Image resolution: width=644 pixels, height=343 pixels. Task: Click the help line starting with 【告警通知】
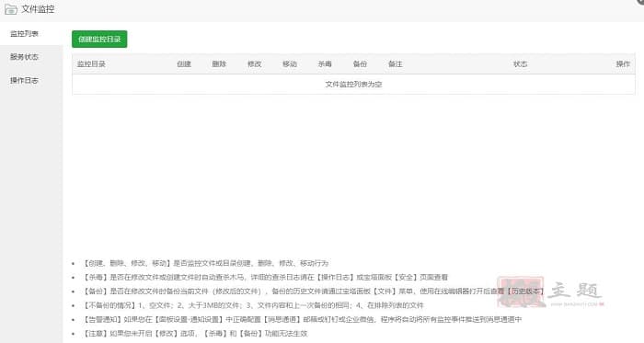[302, 319]
